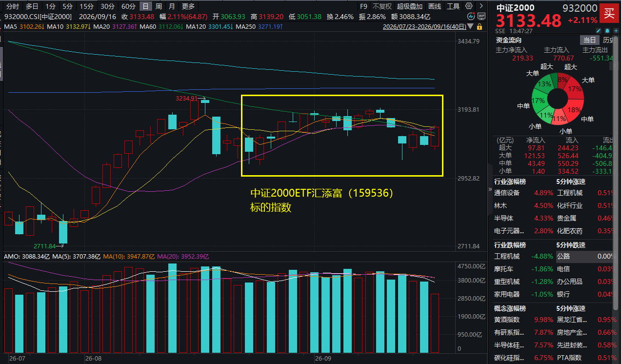Click the pencil edit icon under price
The width and height of the screenshot is (621, 364).
(x=598, y=30)
